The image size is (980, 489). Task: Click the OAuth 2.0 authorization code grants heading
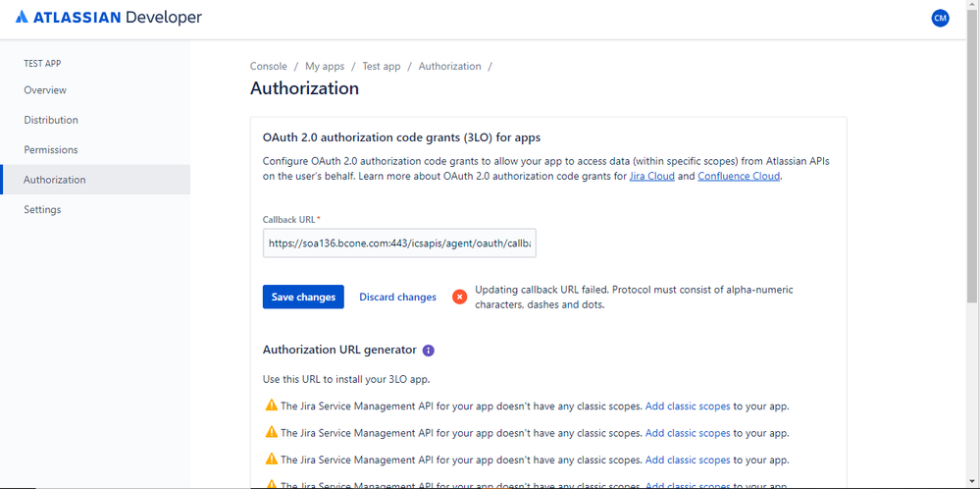(402, 137)
